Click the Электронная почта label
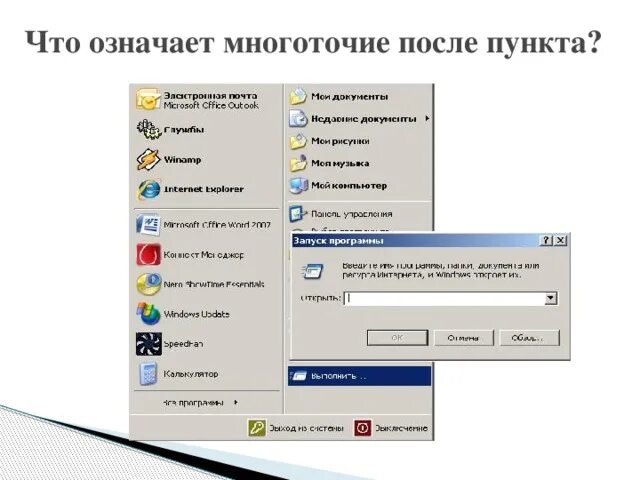 point(210,96)
